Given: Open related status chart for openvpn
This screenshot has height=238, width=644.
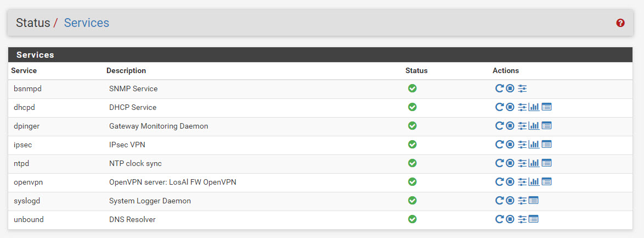Looking at the screenshot, I should pos(534,181).
